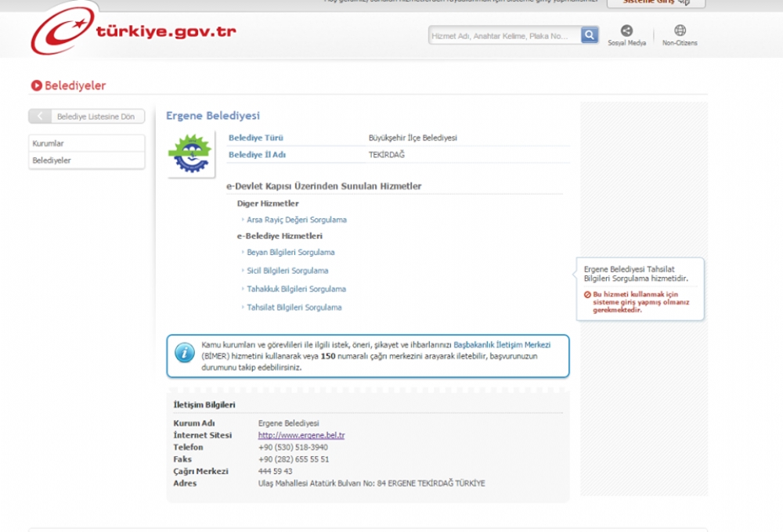Click the Ergene Belediyesi emblem image

coord(190,153)
